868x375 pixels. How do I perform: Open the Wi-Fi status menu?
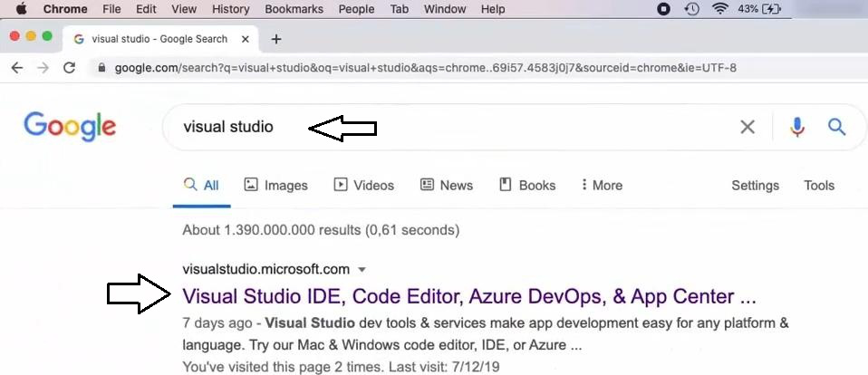pyautogui.click(x=719, y=9)
